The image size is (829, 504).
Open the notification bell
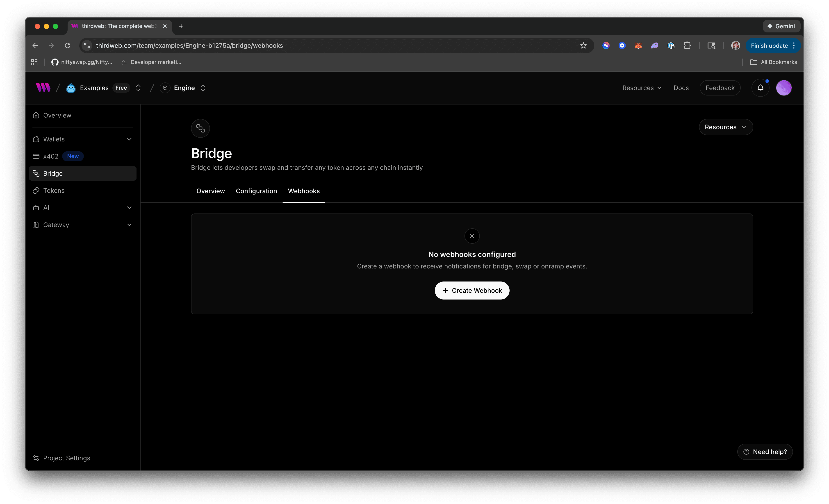click(760, 87)
